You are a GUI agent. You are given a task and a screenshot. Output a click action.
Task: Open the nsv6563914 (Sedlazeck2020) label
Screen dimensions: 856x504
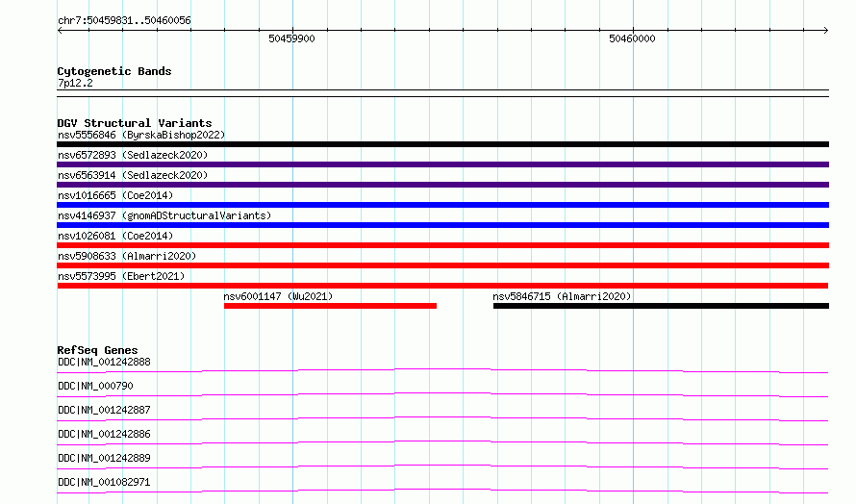click(133, 175)
